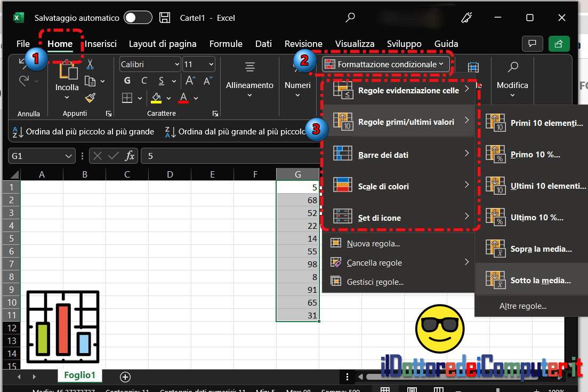
Task: Open Scale di colori submenu
Action: point(399,185)
